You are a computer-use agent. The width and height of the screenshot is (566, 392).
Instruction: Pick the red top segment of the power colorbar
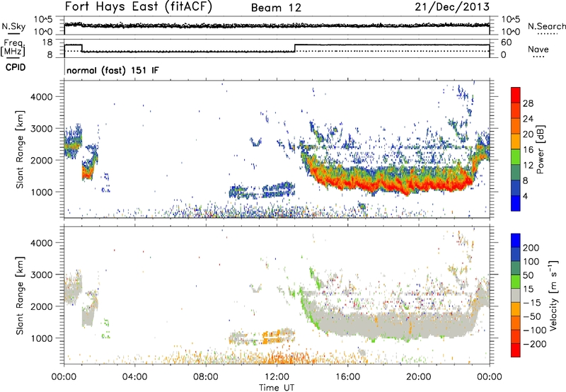(516, 96)
